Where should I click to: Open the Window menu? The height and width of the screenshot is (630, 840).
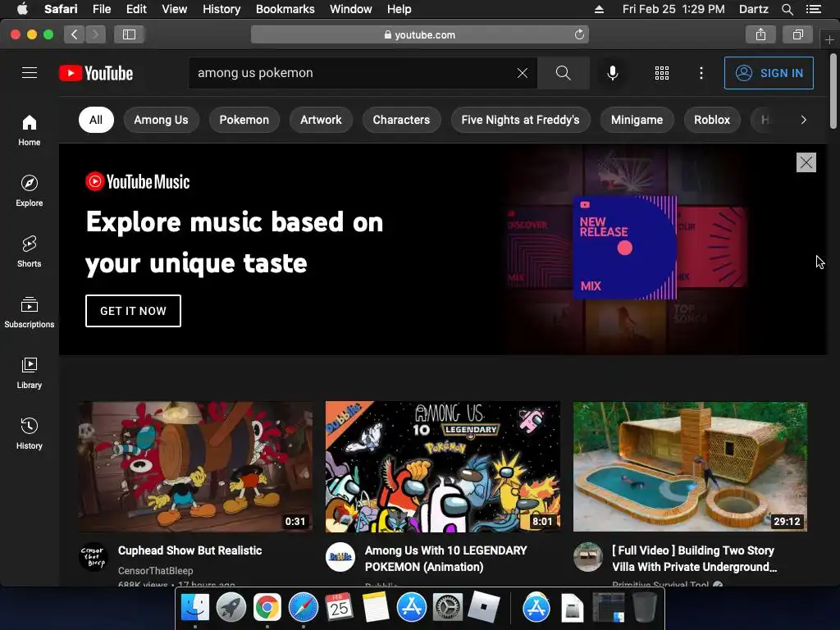(351, 9)
